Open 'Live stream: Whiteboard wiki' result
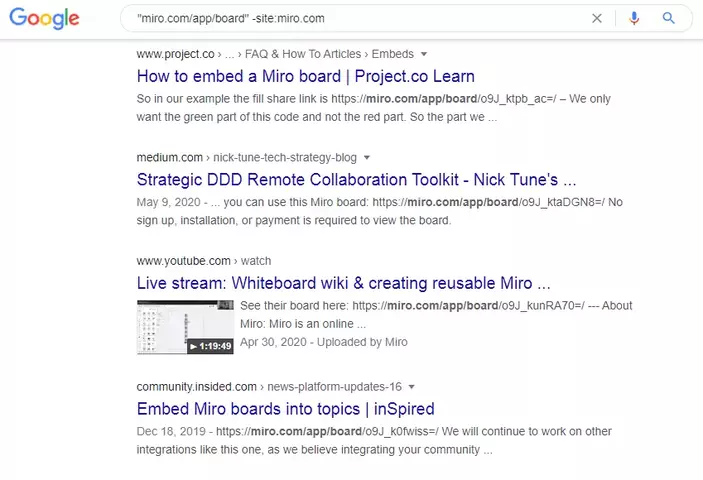 tap(343, 283)
